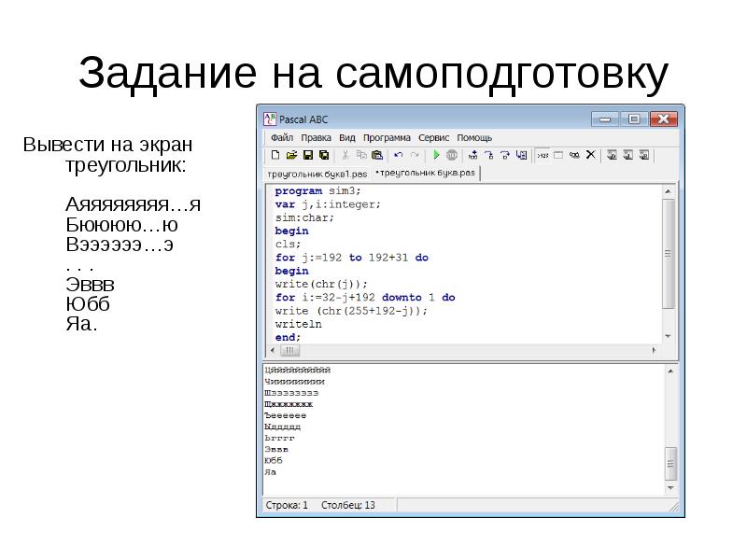747x560 pixels.
Task: Open the Программа menu
Action: (x=385, y=137)
